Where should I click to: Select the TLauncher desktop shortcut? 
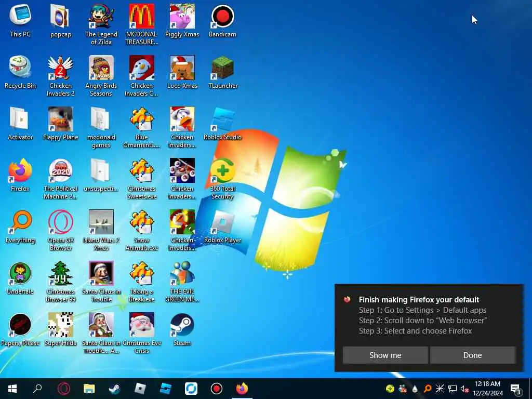222,72
